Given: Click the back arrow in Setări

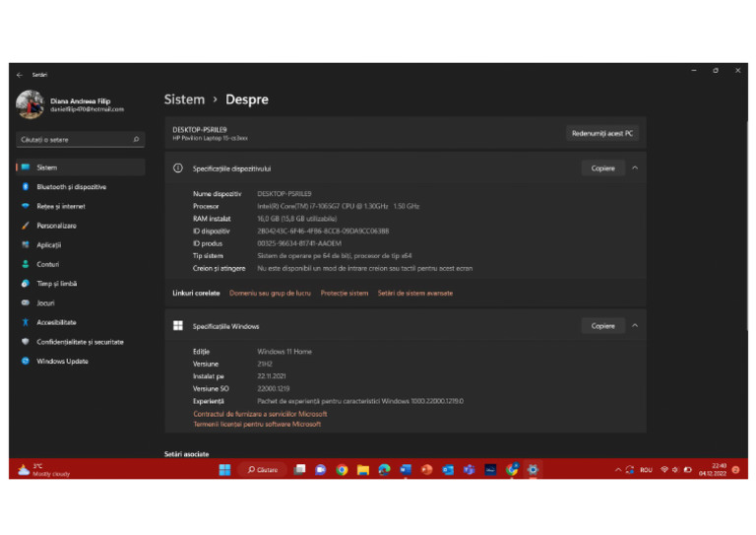Looking at the screenshot, I should pyautogui.click(x=20, y=74).
